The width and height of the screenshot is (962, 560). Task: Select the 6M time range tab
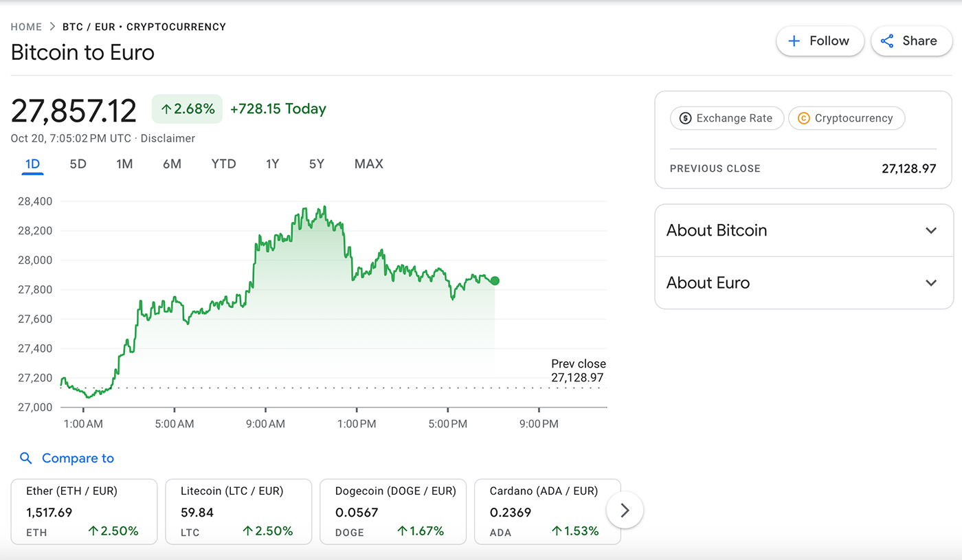coord(172,164)
